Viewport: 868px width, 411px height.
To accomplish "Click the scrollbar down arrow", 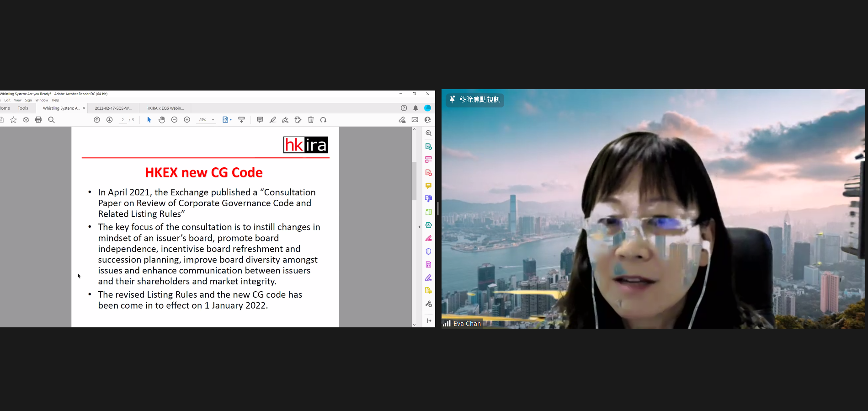I will point(414,325).
